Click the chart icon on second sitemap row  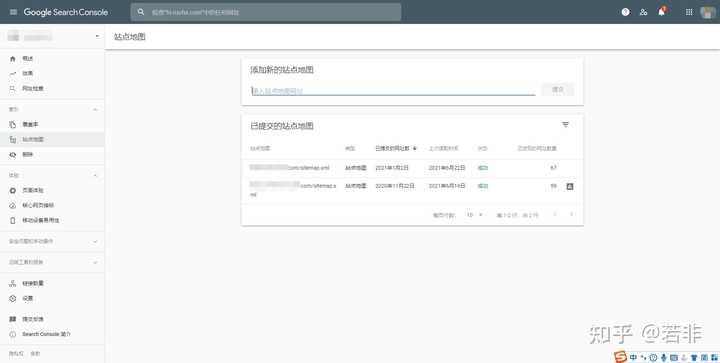570,186
